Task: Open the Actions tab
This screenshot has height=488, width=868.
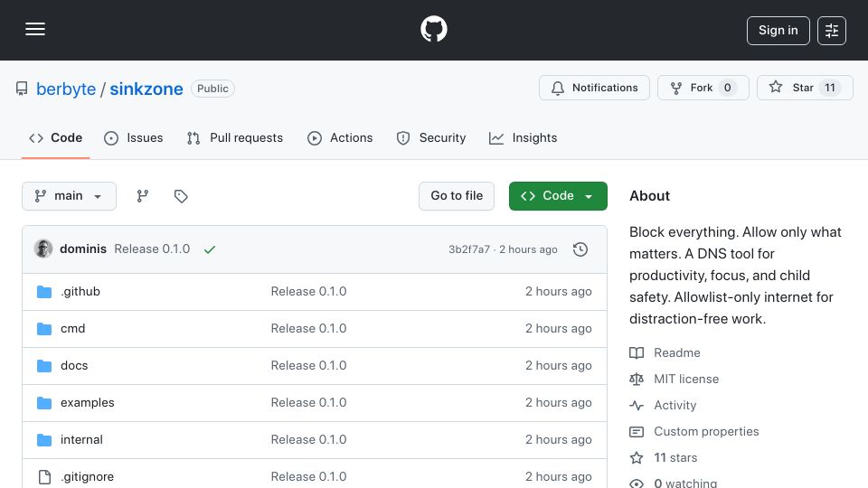Action: click(340, 137)
